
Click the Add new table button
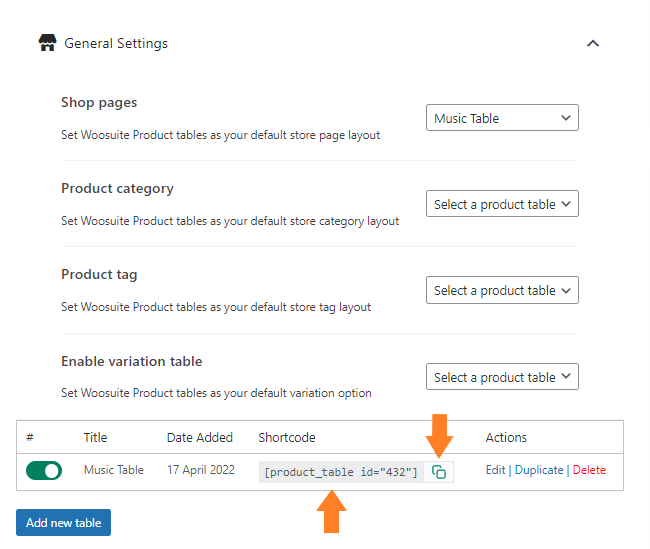click(x=63, y=522)
